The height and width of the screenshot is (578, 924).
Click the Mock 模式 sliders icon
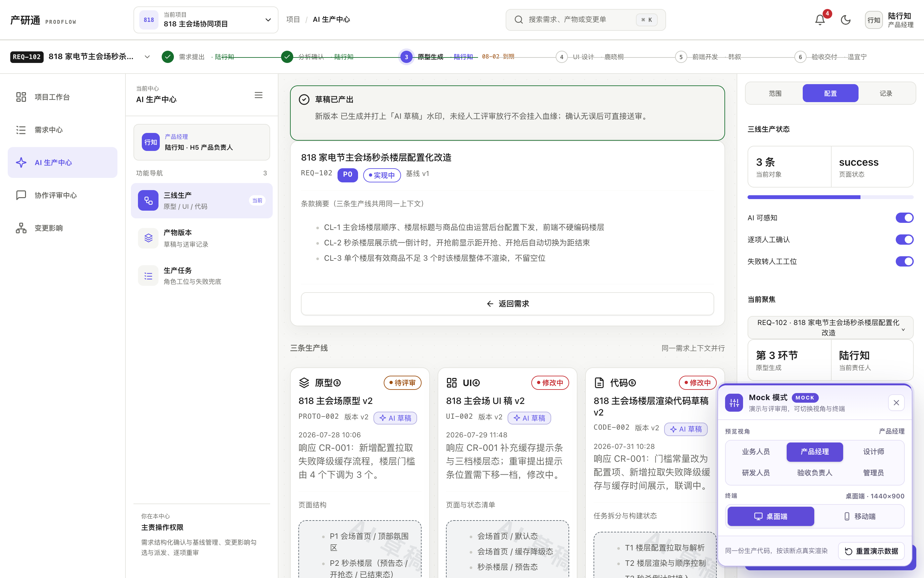pyautogui.click(x=734, y=403)
